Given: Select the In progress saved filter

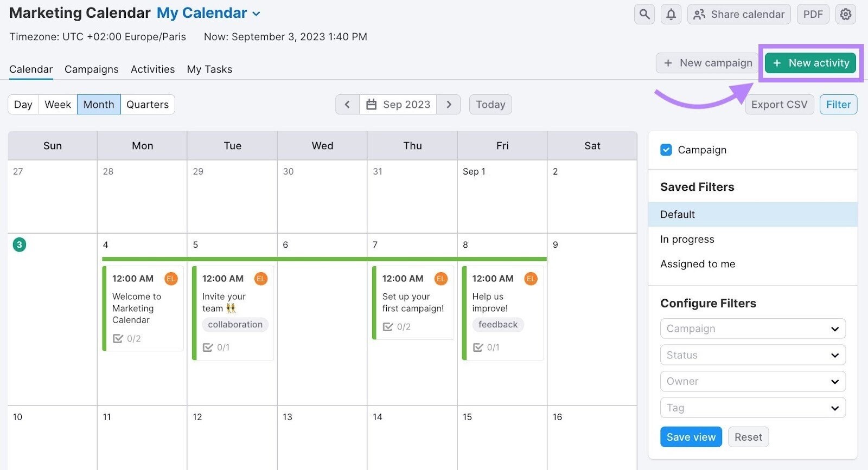Looking at the screenshot, I should pyautogui.click(x=687, y=240).
